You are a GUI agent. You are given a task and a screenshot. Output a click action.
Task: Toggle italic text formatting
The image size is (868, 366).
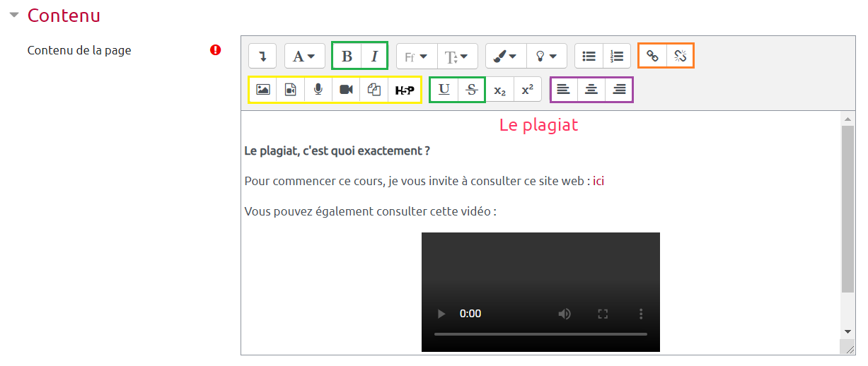tap(375, 57)
